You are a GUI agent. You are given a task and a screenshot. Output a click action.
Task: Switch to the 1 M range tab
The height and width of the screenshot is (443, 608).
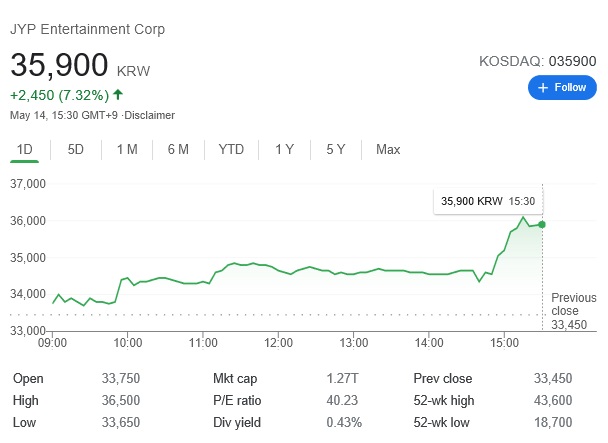[x=127, y=149]
